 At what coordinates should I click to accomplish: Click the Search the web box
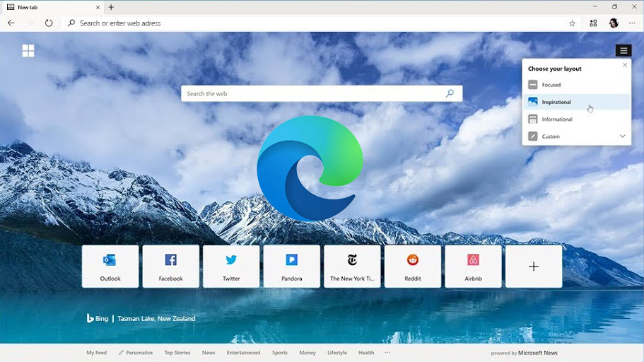(311, 93)
